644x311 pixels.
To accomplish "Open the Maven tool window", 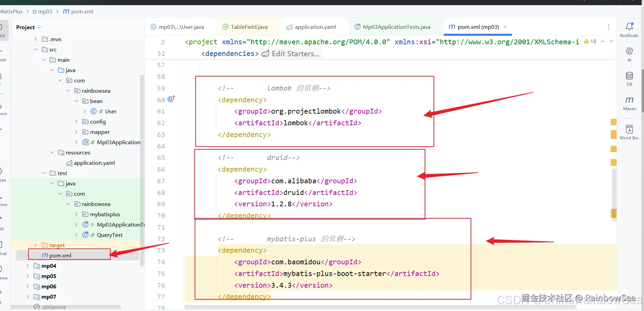I will (630, 103).
